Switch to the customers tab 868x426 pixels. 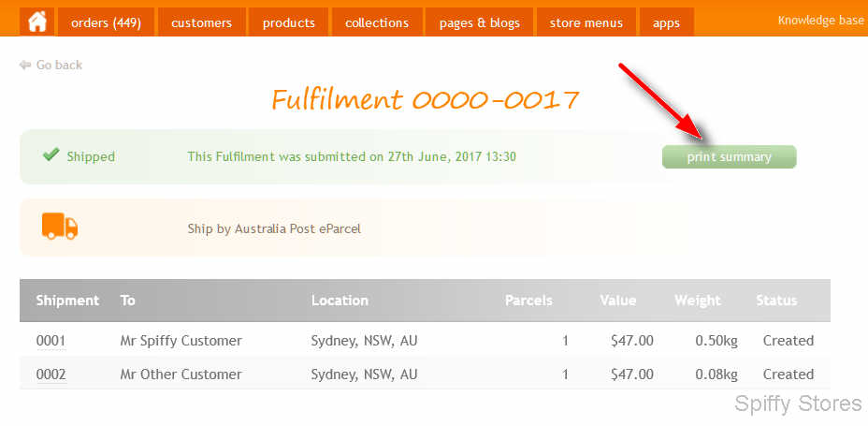pyautogui.click(x=201, y=22)
